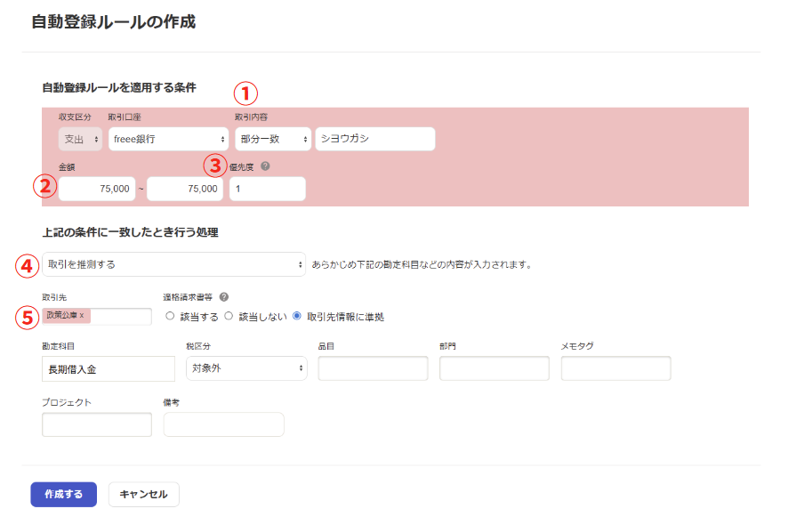Remove the 政策公庫 tag from 取引先
812x525 pixels.
pyautogui.click(x=82, y=316)
